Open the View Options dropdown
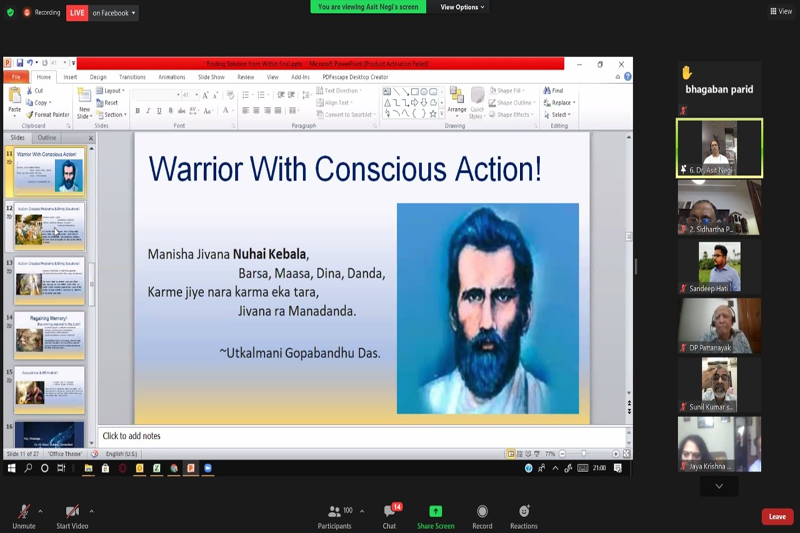This screenshot has height=533, width=800. click(x=462, y=7)
